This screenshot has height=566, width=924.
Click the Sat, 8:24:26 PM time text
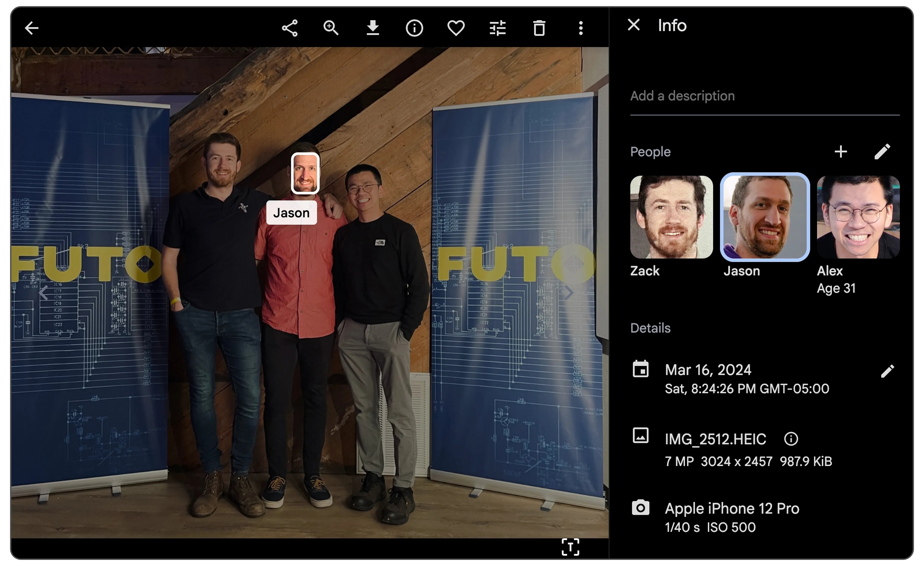pos(747,389)
